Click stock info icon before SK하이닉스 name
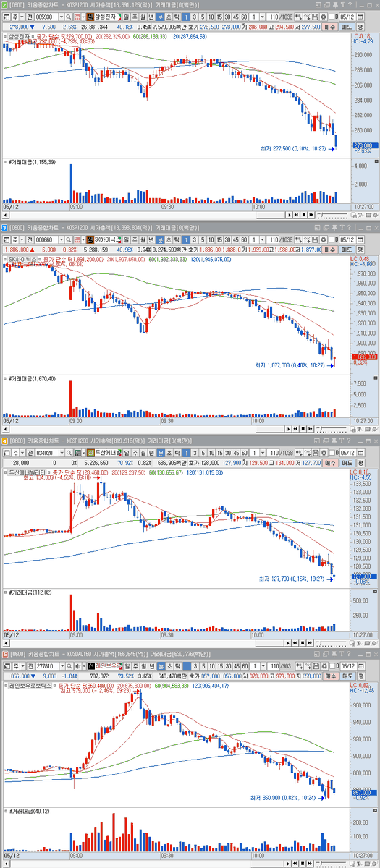This screenshot has width=380, height=868. click(x=90, y=238)
